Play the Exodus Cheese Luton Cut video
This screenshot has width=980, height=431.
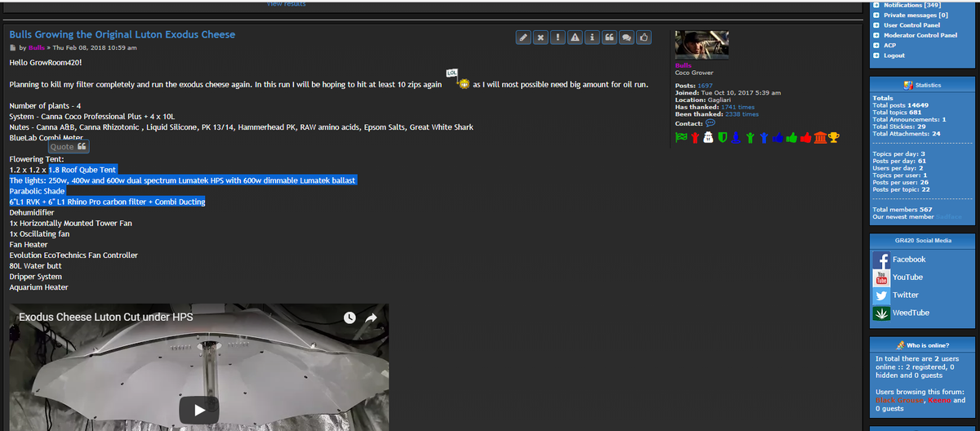click(199, 408)
